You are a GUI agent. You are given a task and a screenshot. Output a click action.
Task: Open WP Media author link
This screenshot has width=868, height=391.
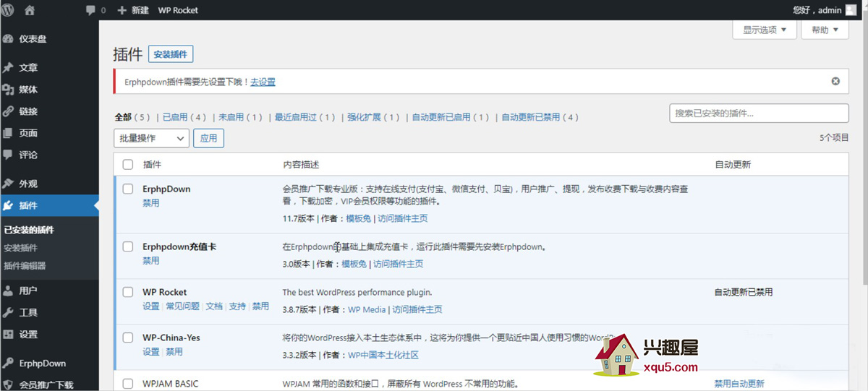[367, 309]
